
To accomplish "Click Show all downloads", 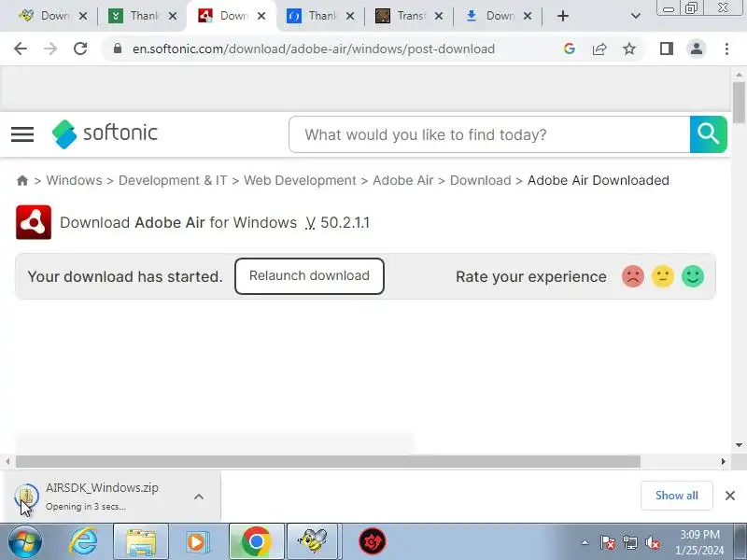I will point(676,496).
